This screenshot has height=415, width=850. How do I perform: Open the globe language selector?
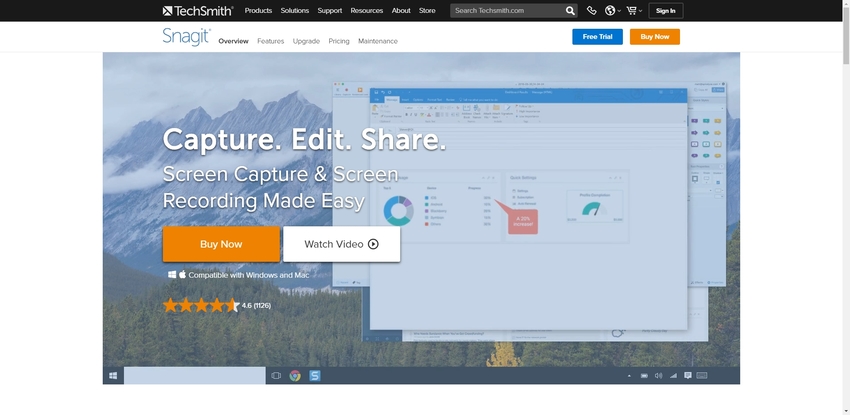pos(613,10)
